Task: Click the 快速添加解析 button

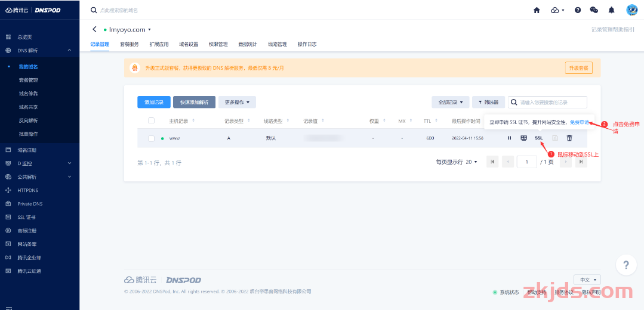Action: pyautogui.click(x=194, y=102)
